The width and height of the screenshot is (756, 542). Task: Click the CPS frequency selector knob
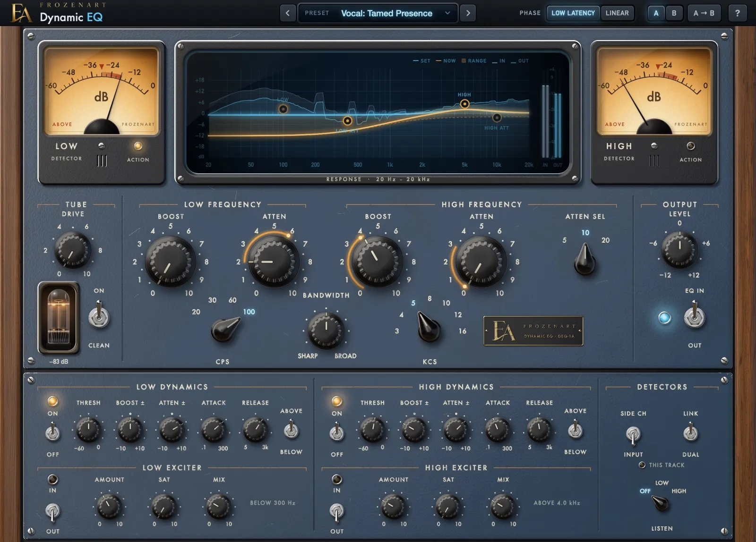226,329
